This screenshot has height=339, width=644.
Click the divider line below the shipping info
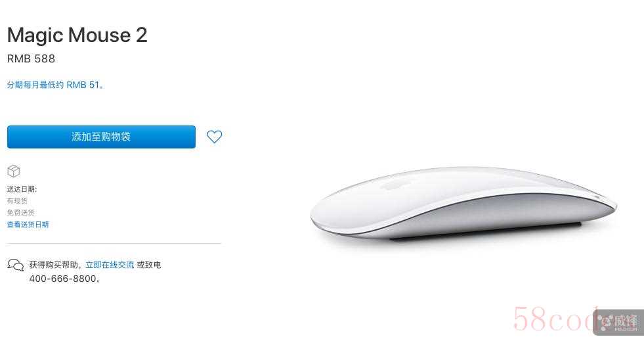point(114,243)
